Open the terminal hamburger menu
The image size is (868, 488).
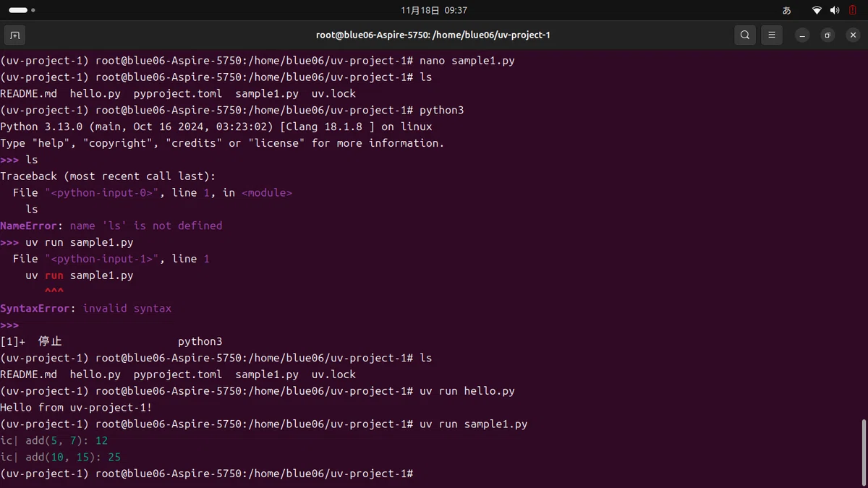click(772, 35)
